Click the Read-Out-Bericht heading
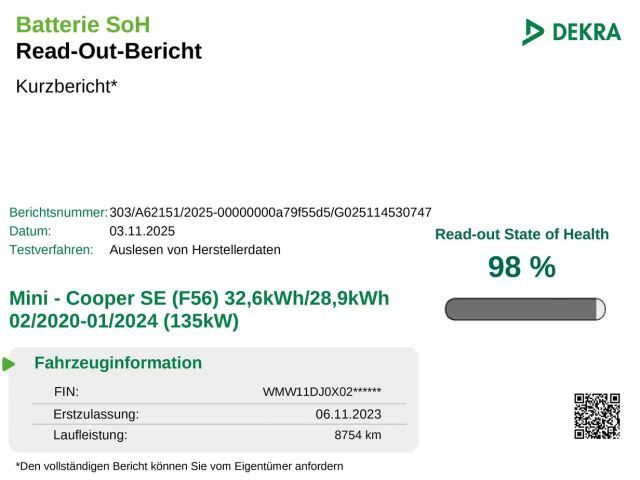Image resolution: width=640 pixels, height=480 pixels. point(109,51)
